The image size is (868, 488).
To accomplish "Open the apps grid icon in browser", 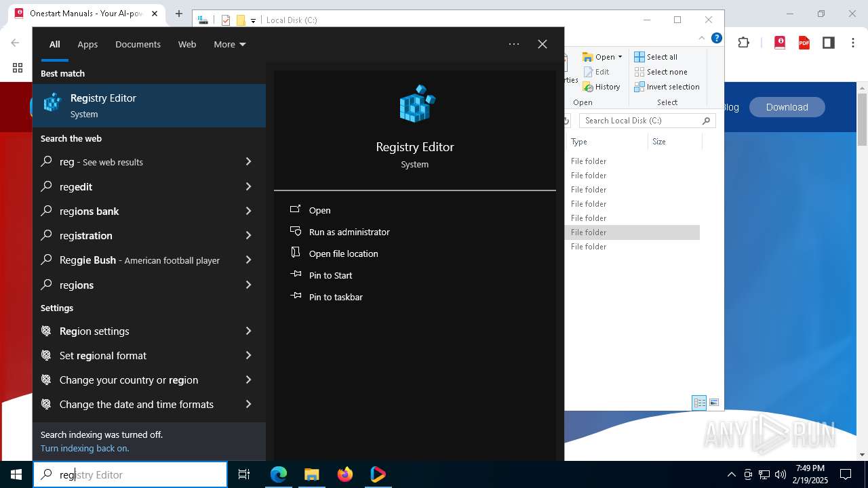I will pos(18,68).
